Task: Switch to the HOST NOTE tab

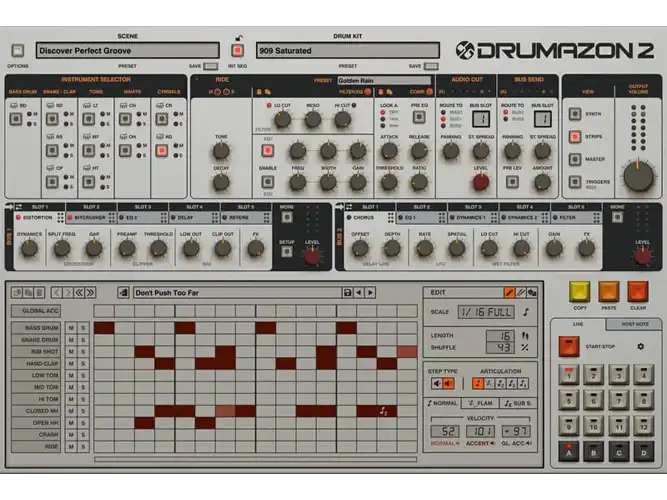Action: (x=634, y=324)
